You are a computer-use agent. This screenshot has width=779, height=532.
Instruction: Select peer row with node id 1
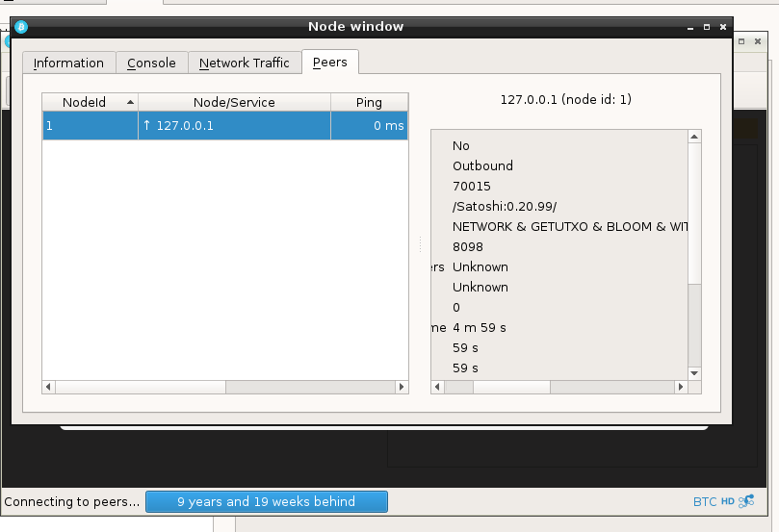[x=225, y=126]
